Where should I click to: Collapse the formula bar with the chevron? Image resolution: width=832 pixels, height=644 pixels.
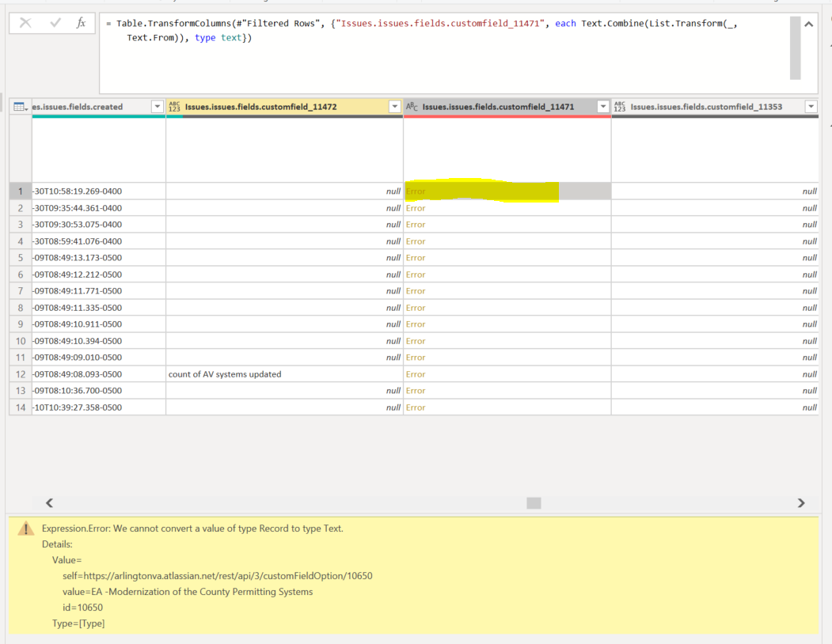click(809, 24)
